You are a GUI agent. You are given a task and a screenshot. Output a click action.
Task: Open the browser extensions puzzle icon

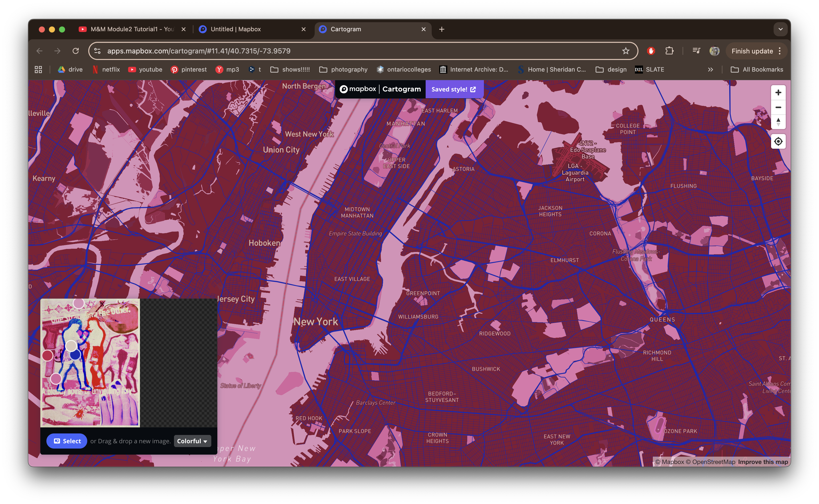[670, 51]
